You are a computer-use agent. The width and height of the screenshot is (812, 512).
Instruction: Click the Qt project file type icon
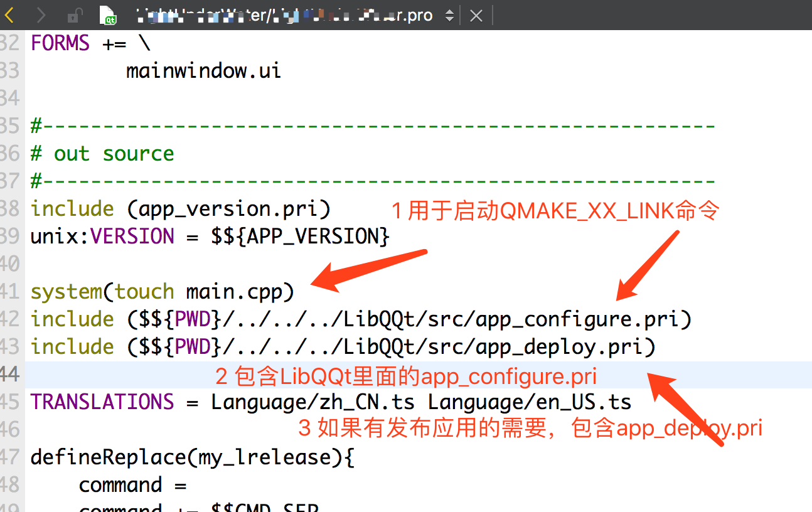coord(109,15)
